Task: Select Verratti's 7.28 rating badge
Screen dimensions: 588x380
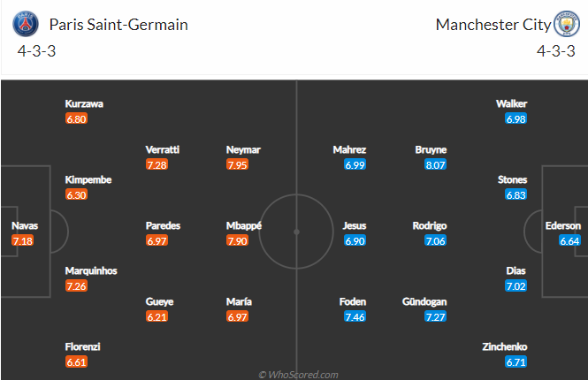Action: [x=157, y=164]
